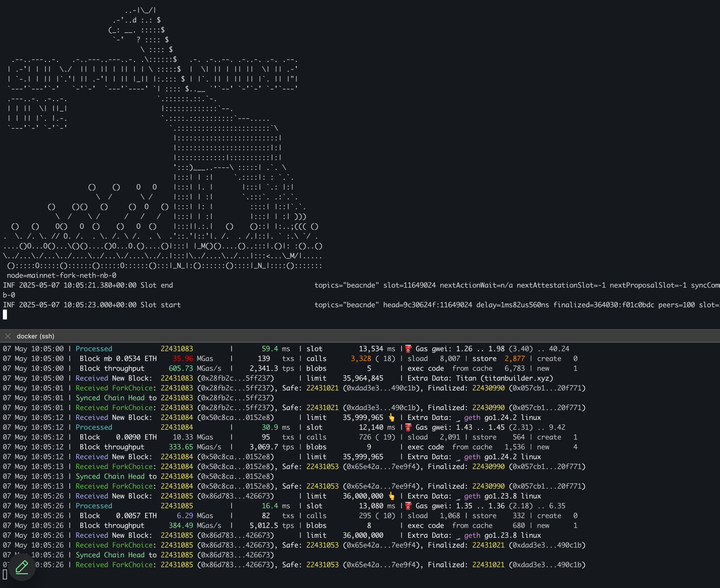Click the sload 1,068 value
This screenshot has height=588, width=720.
tap(450, 516)
